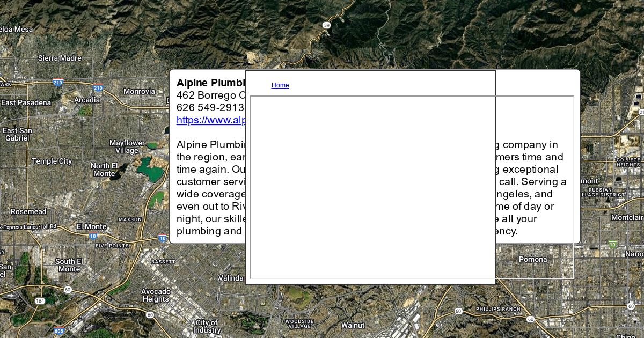
Task: Click the East Pasadena map label
Action: click(x=26, y=102)
